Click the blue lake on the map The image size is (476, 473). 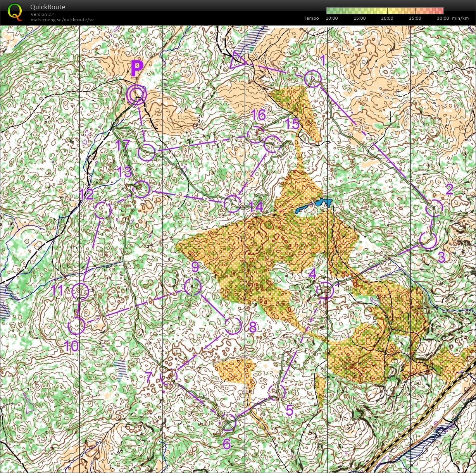click(314, 206)
